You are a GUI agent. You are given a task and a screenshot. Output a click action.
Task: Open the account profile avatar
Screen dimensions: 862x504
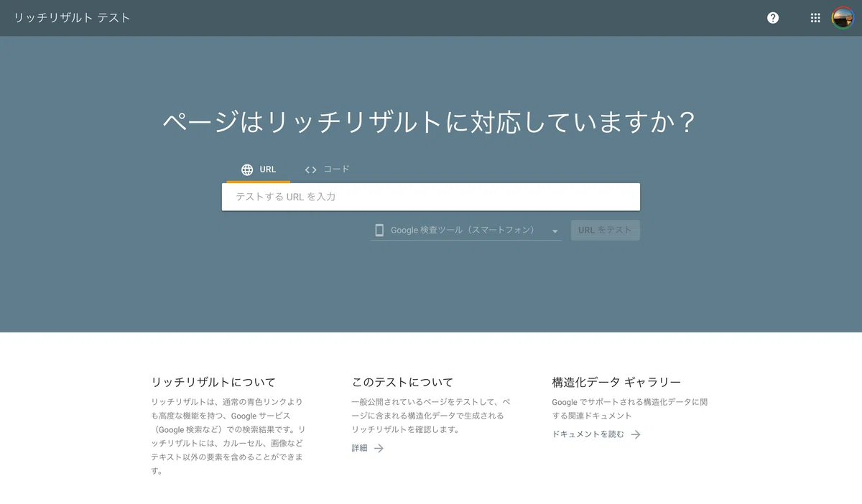coord(843,18)
